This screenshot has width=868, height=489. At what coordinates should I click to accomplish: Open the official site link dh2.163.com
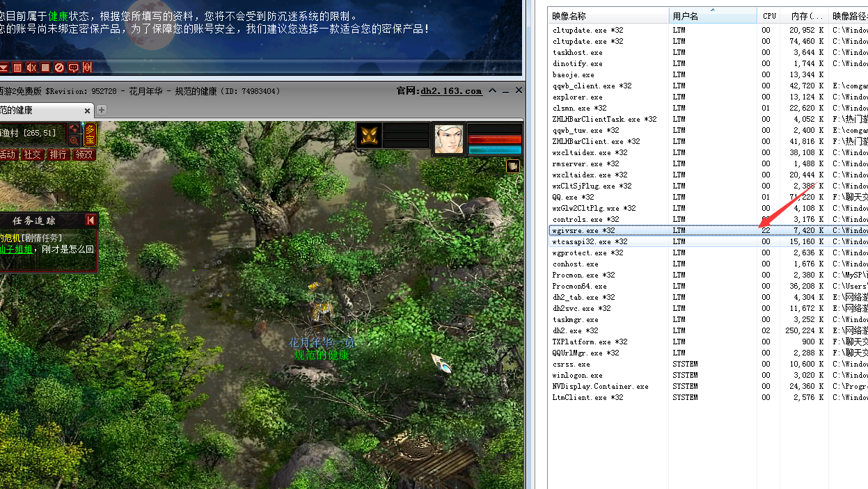[x=451, y=91]
